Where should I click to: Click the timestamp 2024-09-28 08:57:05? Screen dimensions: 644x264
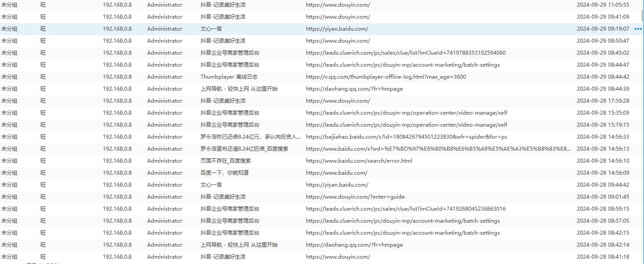point(603,221)
